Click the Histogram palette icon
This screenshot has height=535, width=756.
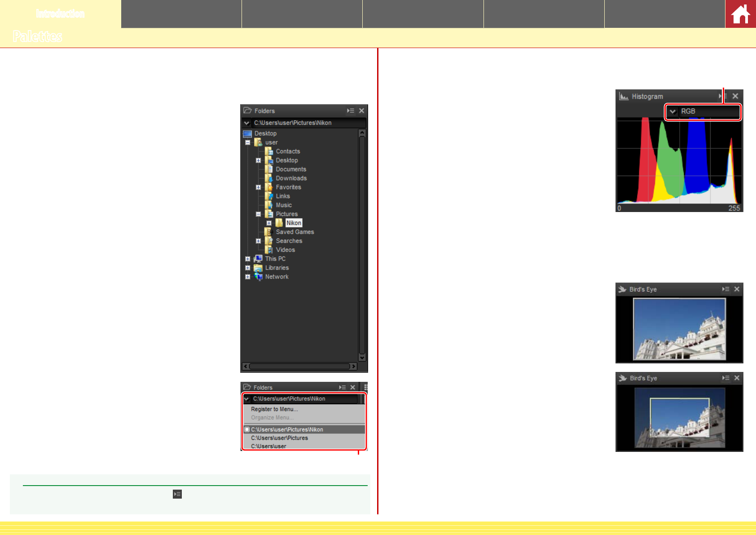624,96
